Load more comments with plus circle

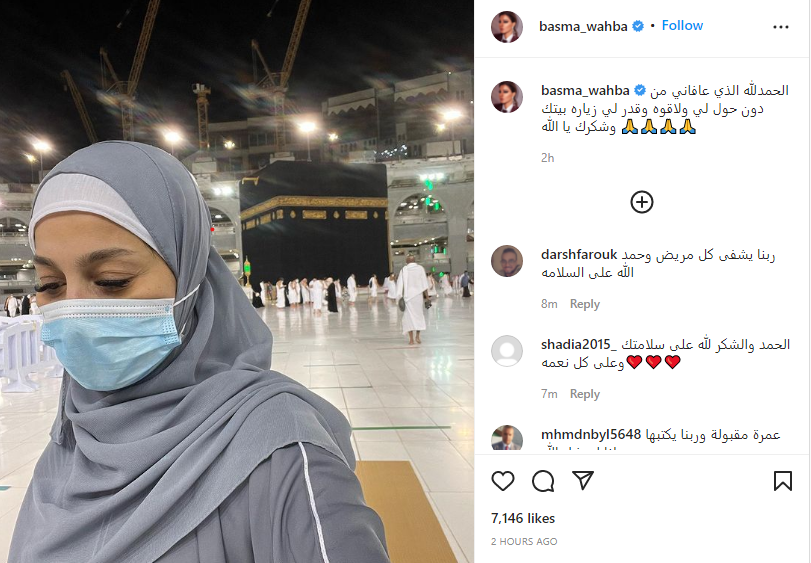(642, 202)
